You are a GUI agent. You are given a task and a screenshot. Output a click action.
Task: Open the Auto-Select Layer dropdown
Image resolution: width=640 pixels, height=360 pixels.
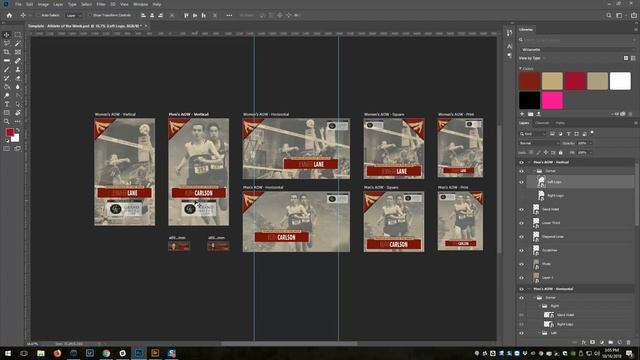pyautogui.click(x=74, y=16)
